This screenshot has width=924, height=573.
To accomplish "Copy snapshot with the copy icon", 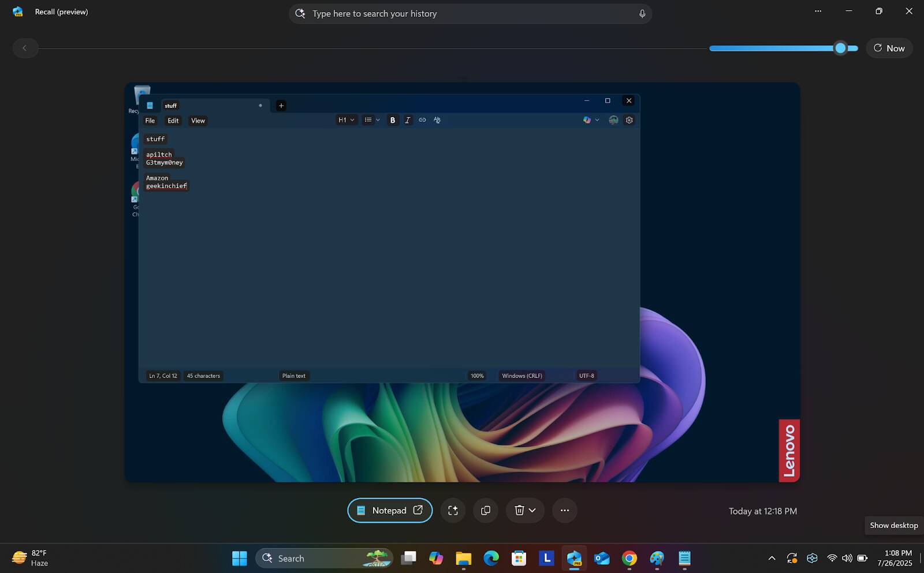I will (486, 510).
